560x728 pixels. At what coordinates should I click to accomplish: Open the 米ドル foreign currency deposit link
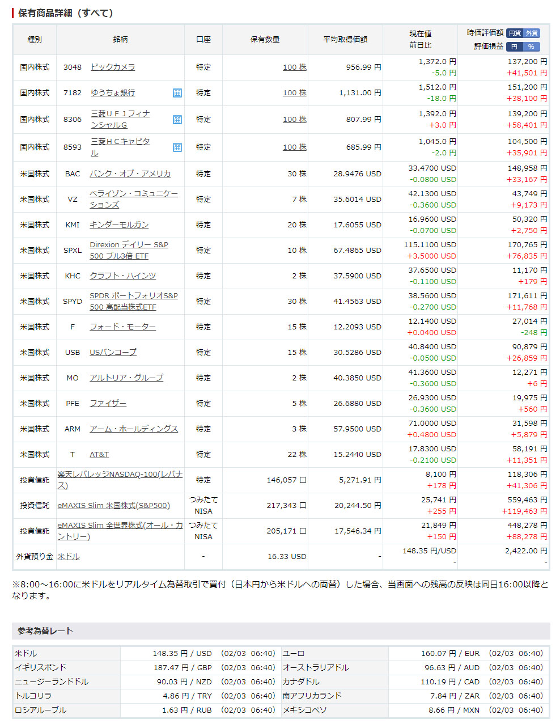[69, 557]
